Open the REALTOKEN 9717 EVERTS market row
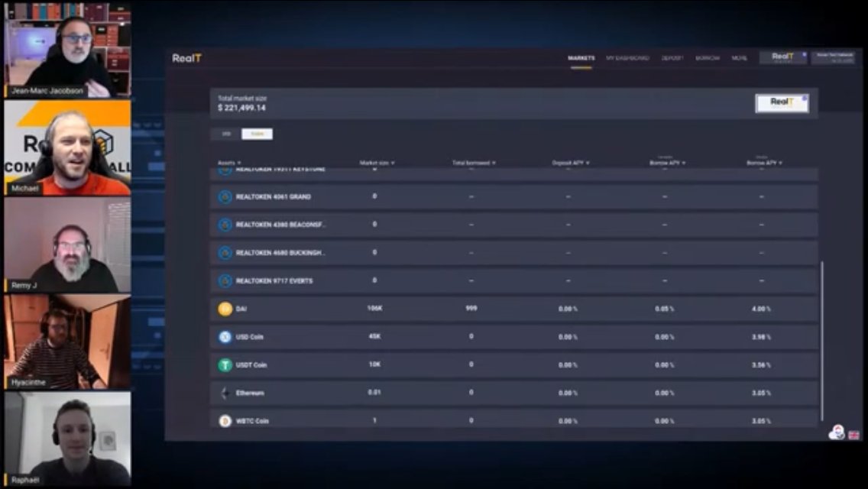 (x=513, y=280)
